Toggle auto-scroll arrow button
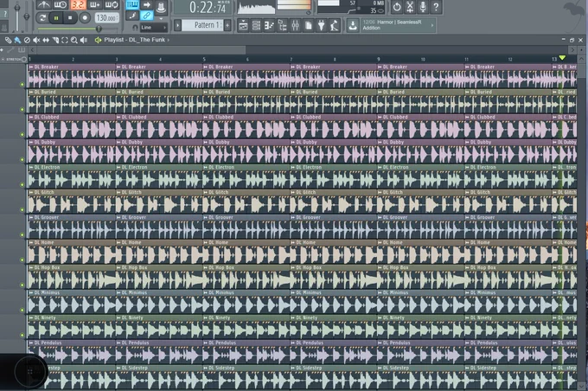The height and width of the screenshot is (391, 588). [147, 5]
